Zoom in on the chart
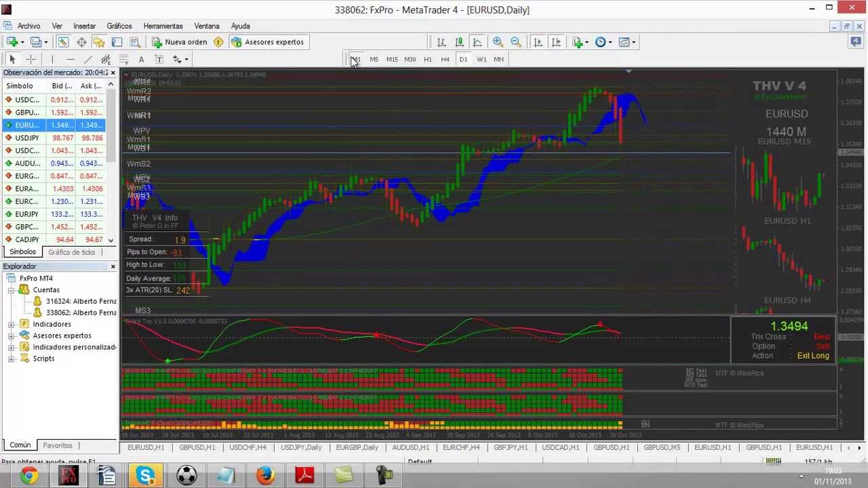 tap(498, 42)
